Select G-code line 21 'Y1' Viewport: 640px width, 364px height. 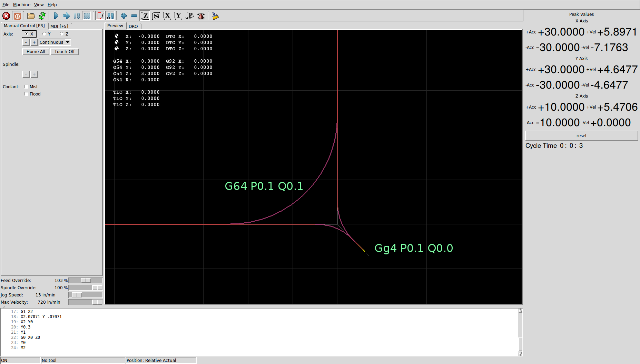23,332
